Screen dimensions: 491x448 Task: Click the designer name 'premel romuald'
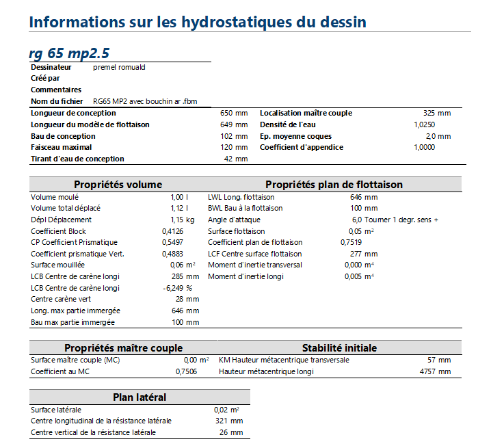coord(119,67)
